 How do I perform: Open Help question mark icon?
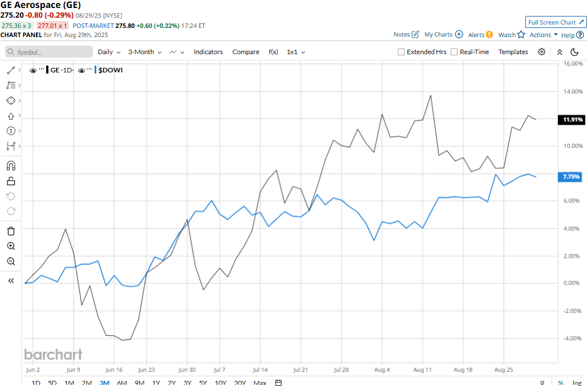click(x=580, y=35)
